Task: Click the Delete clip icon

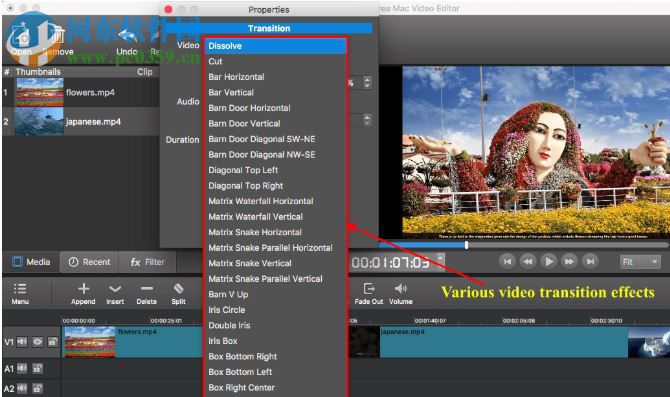Action: (147, 294)
